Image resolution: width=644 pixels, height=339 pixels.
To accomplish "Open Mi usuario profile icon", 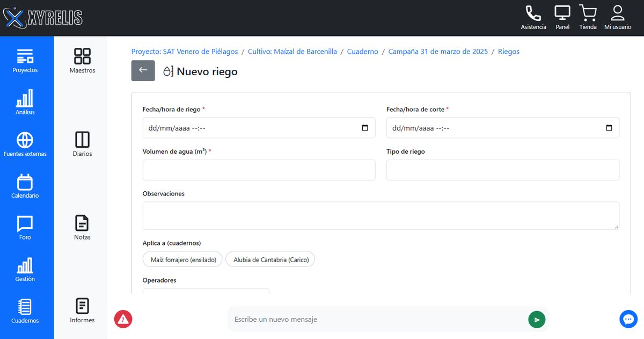I will 618,18.
